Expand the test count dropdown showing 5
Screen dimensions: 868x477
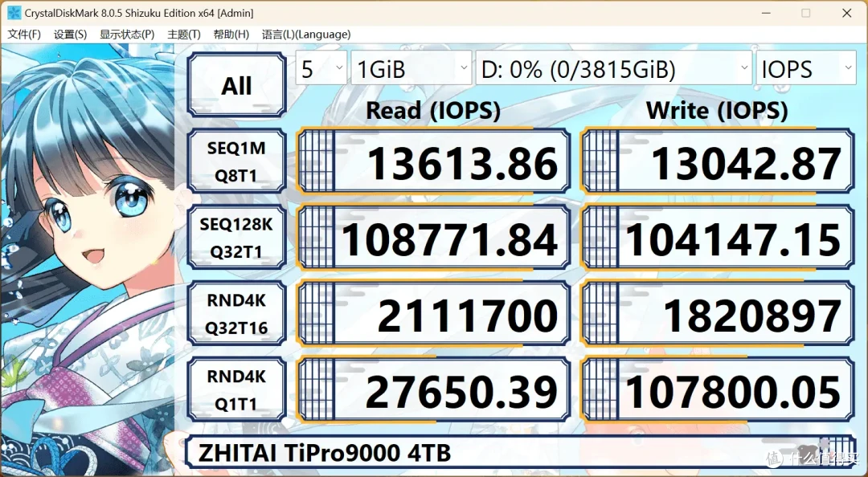tap(321, 68)
